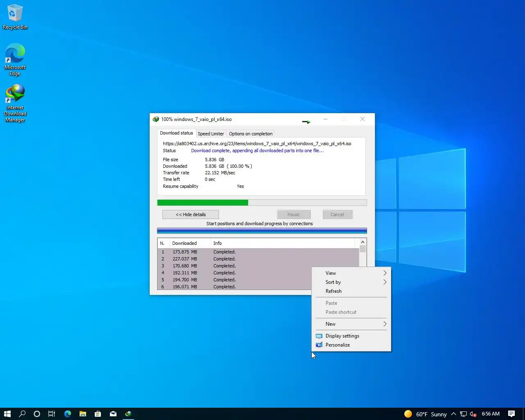525x420 pixels.
Task: Switch to the Download status tab
Action: pyautogui.click(x=176, y=133)
